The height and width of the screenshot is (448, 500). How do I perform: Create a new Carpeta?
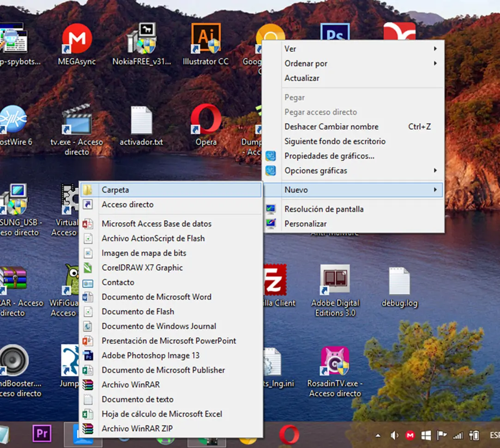point(171,190)
